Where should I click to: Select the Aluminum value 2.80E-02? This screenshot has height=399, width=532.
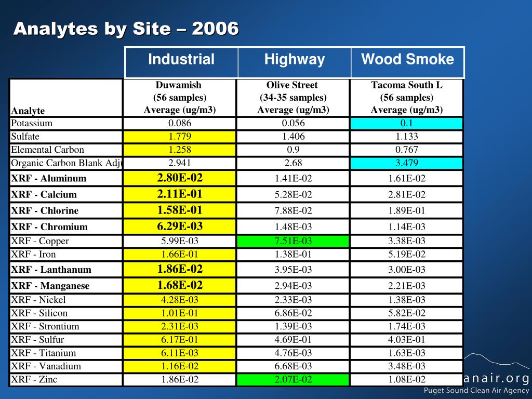click(x=179, y=178)
